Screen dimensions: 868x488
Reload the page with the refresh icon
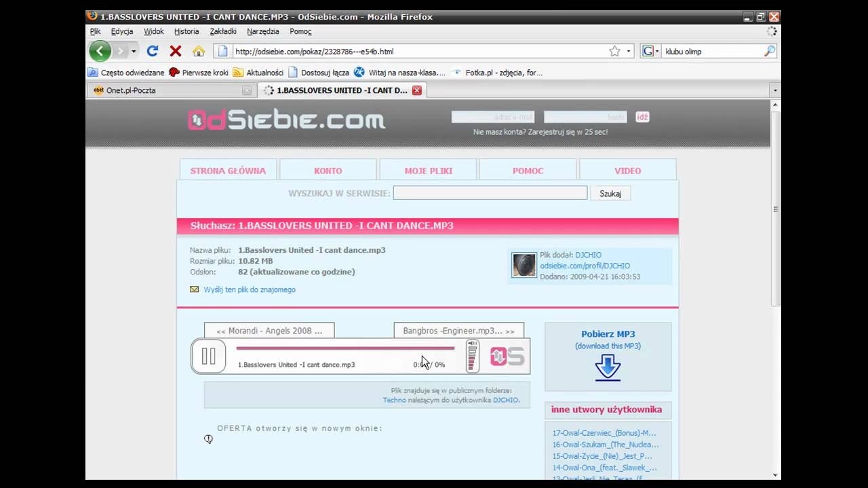(x=153, y=51)
